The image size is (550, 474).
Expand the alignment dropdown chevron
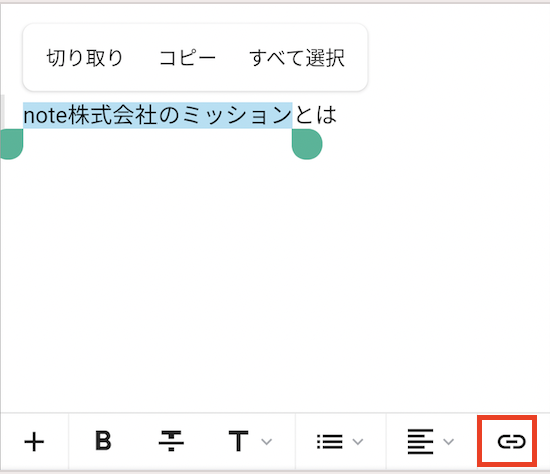point(449,442)
